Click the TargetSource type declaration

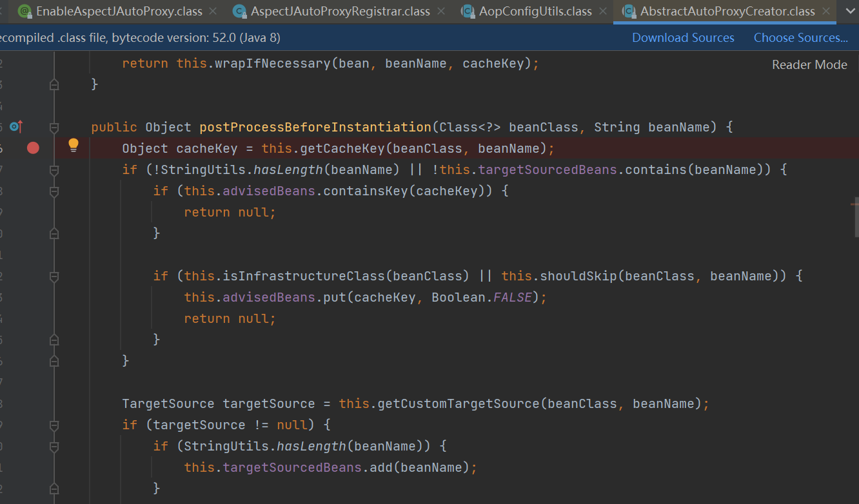[x=168, y=403]
